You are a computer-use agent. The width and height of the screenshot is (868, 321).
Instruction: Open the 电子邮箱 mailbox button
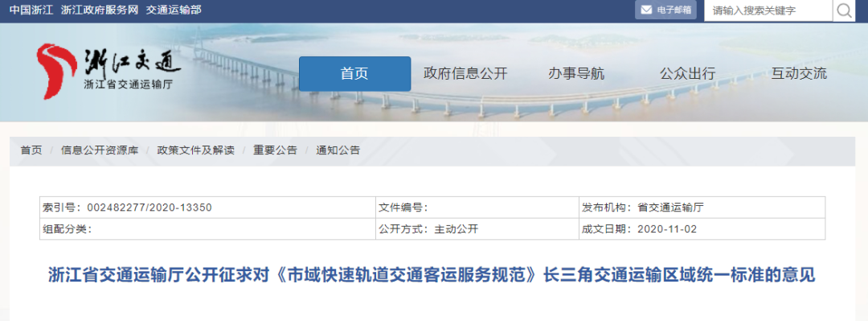click(x=666, y=10)
